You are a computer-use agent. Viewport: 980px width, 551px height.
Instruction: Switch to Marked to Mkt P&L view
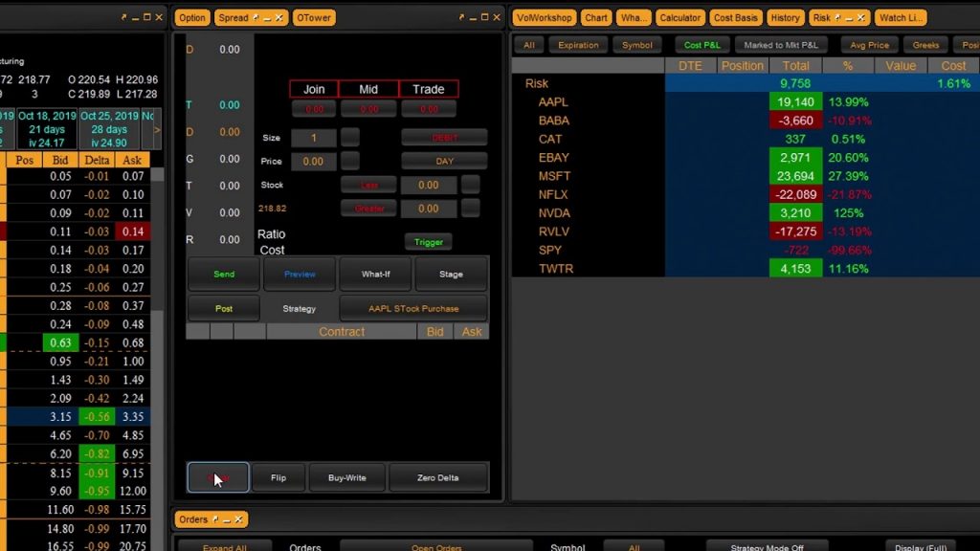pyautogui.click(x=781, y=45)
